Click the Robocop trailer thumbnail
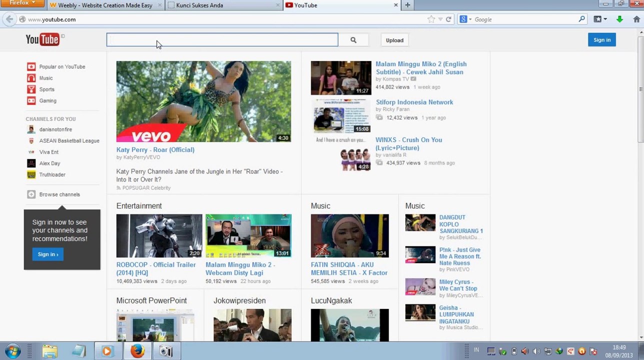This screenshot has width=644, height=360. (x=160, y=236)
